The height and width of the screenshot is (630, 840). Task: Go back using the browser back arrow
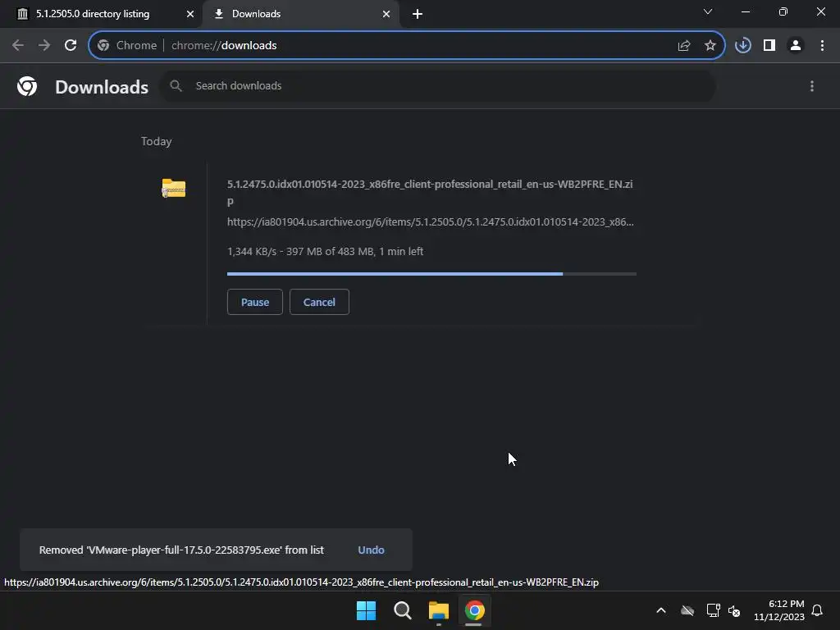point(18,46)
